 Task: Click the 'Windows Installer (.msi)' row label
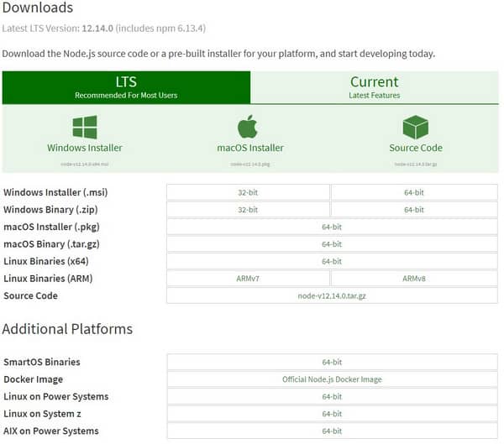click(55, 192)
